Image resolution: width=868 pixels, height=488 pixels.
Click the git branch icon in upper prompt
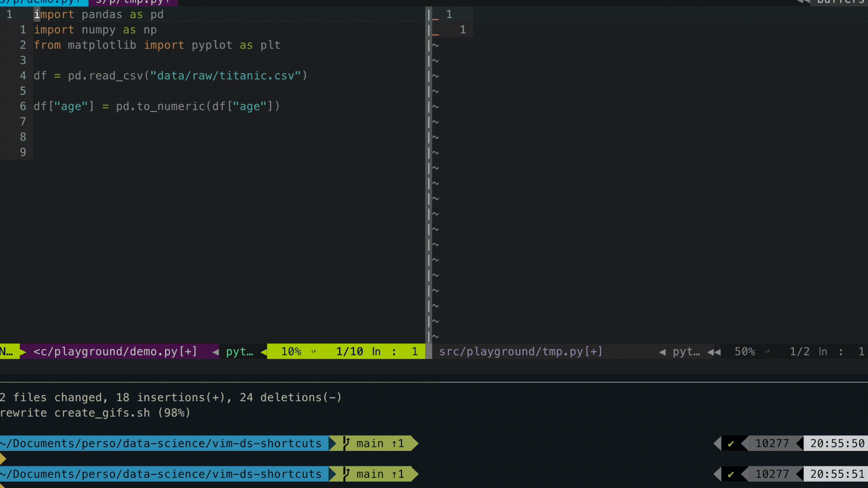(x=346, y=443)
